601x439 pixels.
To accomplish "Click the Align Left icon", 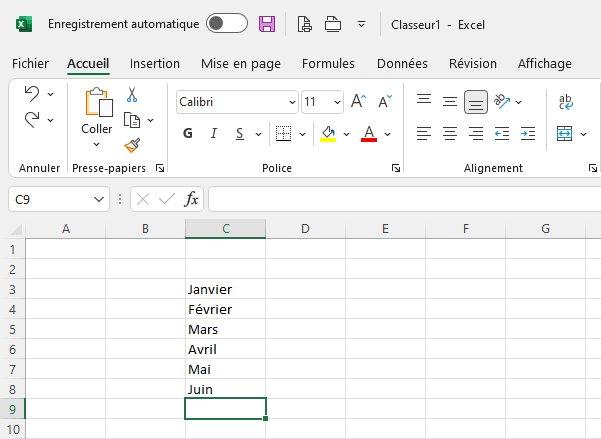I will (424, 133).
